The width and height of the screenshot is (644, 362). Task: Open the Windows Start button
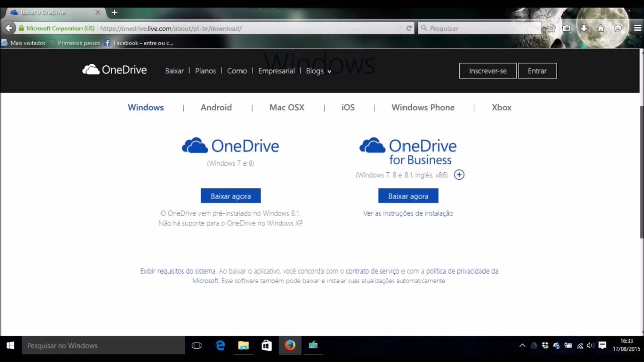click(x=10, y=346)
